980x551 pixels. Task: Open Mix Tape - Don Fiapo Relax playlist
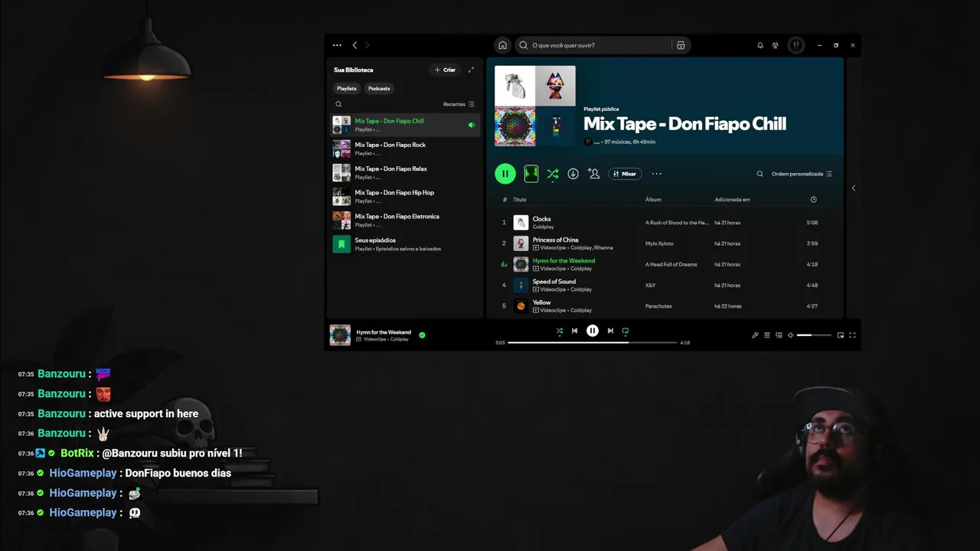point(405,172)
